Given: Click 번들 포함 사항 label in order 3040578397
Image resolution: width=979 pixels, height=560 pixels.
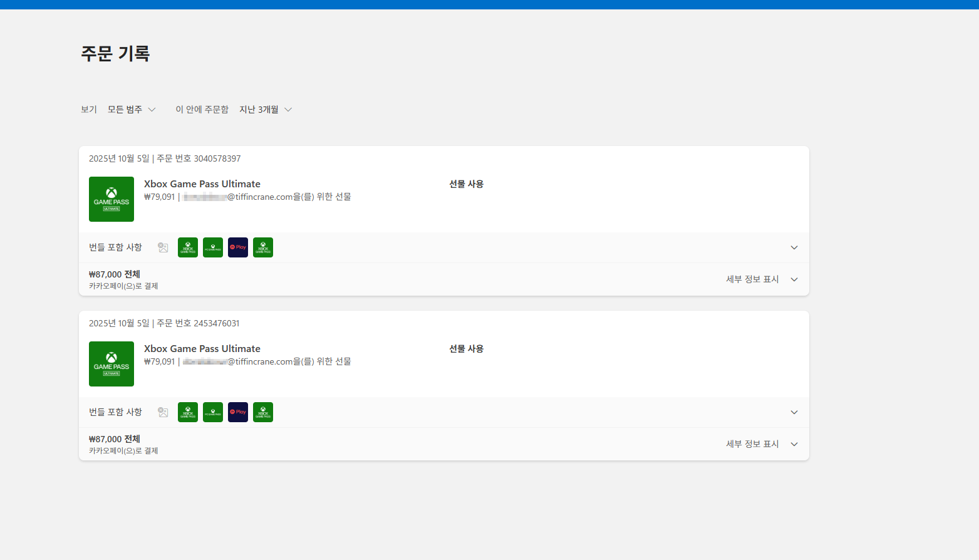Looking at the screenshot, I should click(115, 247).
